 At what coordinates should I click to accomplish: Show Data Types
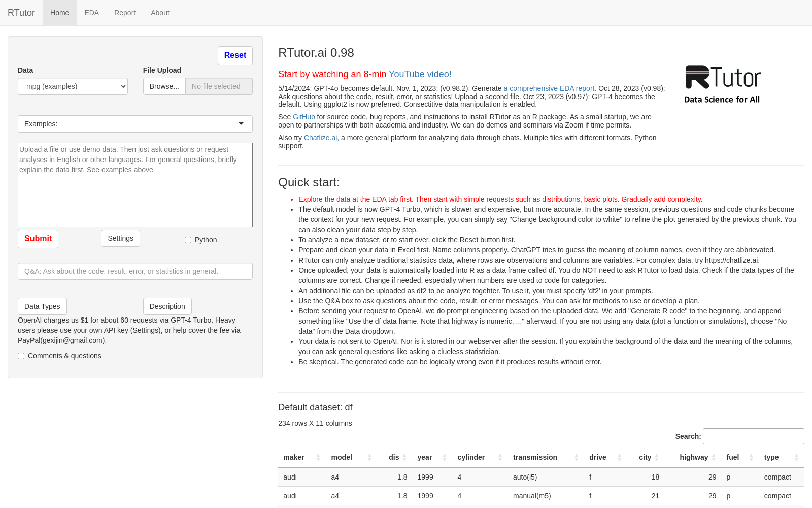pyautogui.click(x=42, y=306)
